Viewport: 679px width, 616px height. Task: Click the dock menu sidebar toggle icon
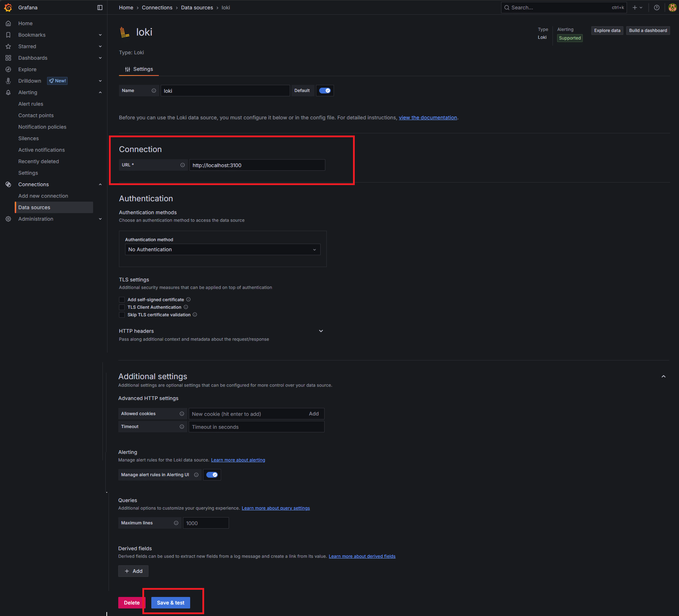(100, 8)
